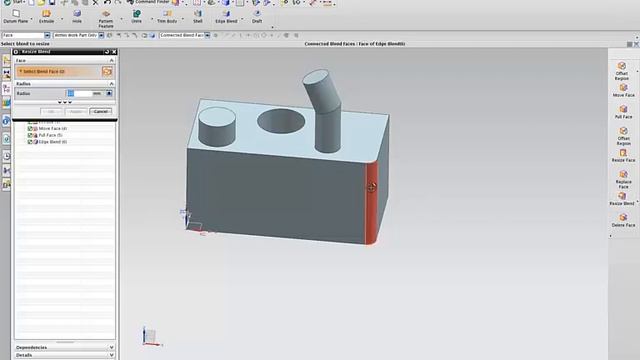This screenshot has height=360, width=640.
Task: Select the Draft tool
Action: pyautogui.click(x=257, y=16)
